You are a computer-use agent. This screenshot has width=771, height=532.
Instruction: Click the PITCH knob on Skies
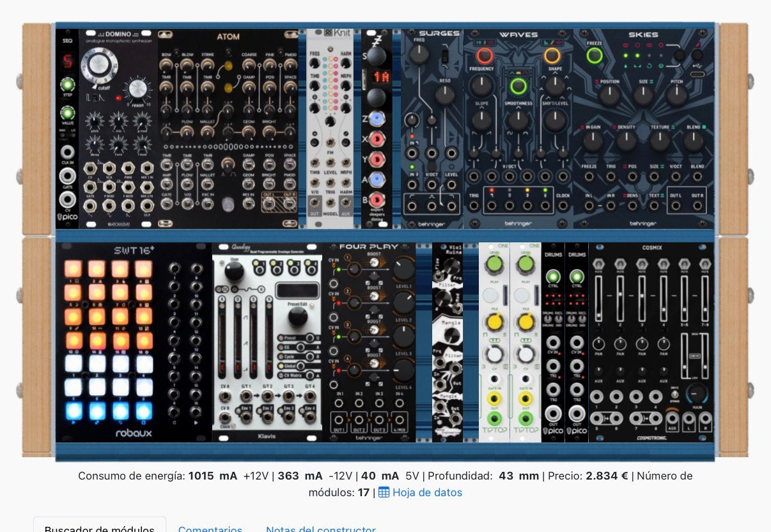[x=676, y=95]
